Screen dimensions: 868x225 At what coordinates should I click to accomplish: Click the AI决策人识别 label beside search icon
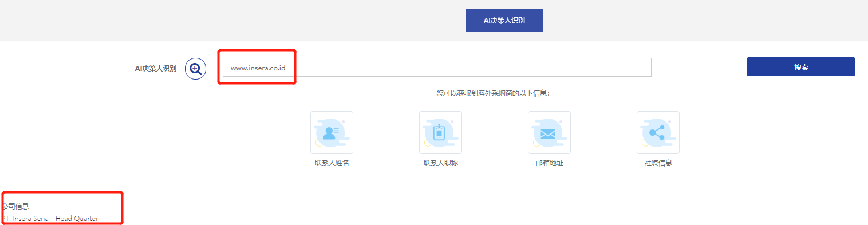coord(155,69)
